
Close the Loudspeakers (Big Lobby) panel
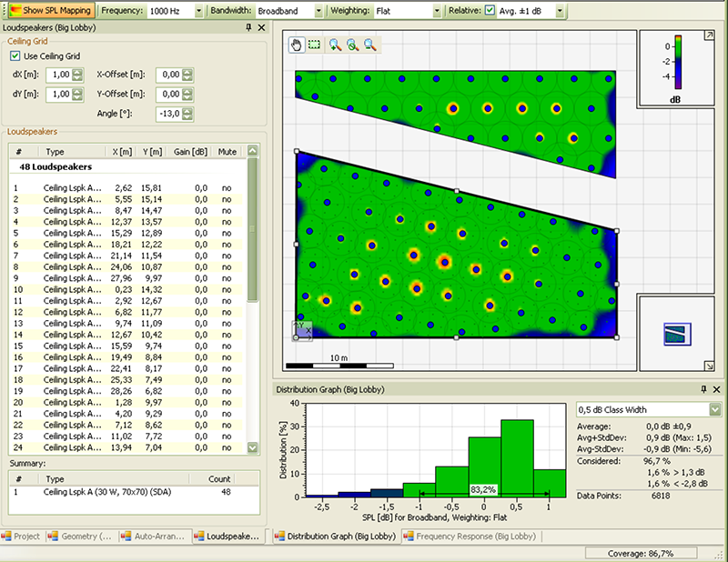click(261, 27)
